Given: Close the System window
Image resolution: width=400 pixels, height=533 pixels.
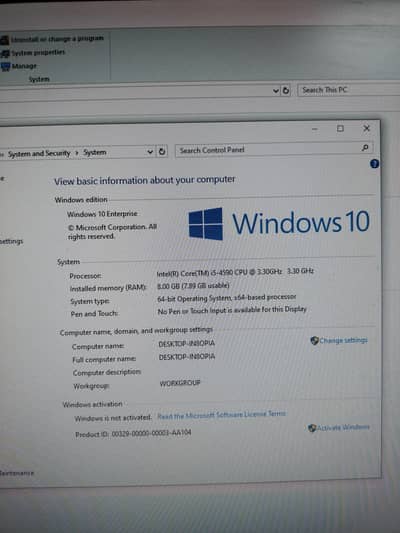Looking at the screenshot, I should (x=366, y=128).
